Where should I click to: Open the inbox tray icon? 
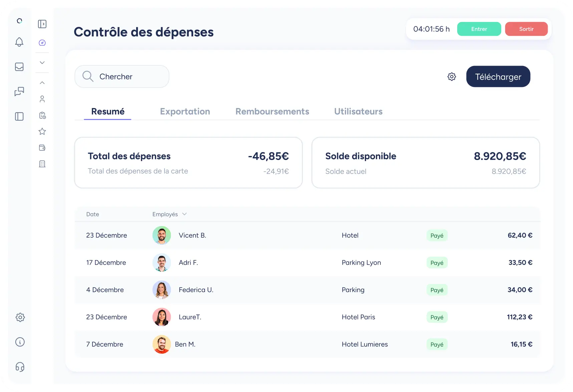[19, 67]
